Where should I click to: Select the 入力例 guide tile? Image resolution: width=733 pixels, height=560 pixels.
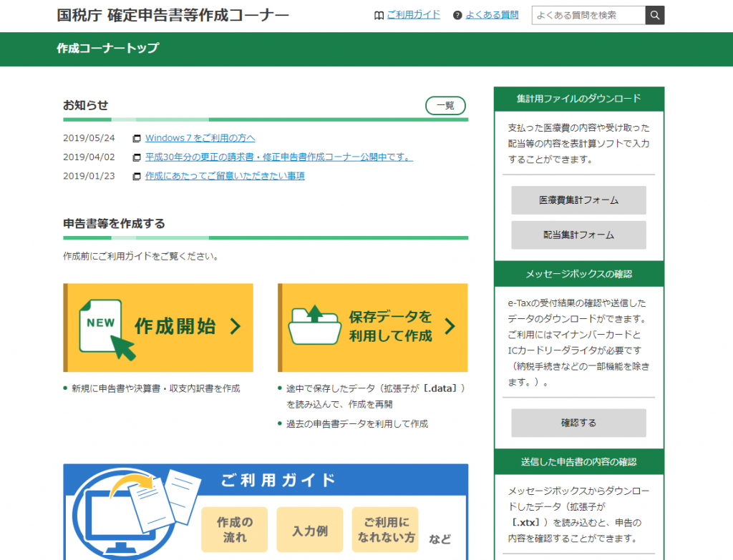pyautogui.click(x=310, y=530)
